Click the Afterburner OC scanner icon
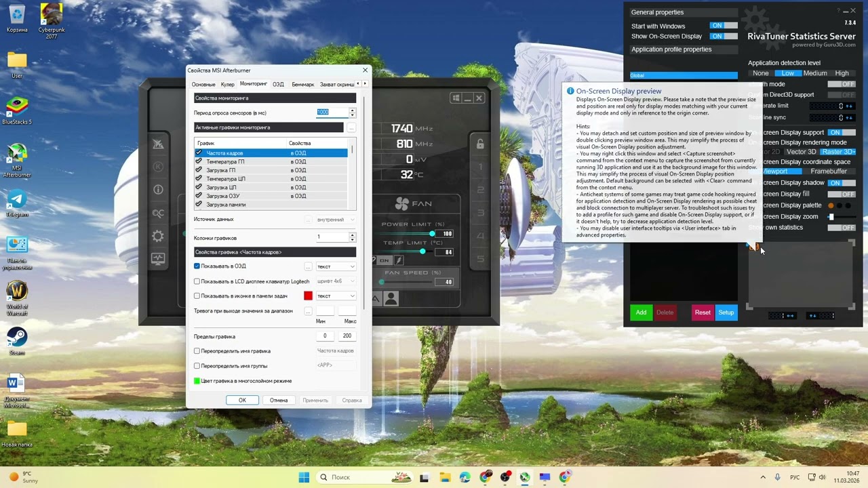Image resolution: width=868 pixels, height=488 pixels. [158, 213]
